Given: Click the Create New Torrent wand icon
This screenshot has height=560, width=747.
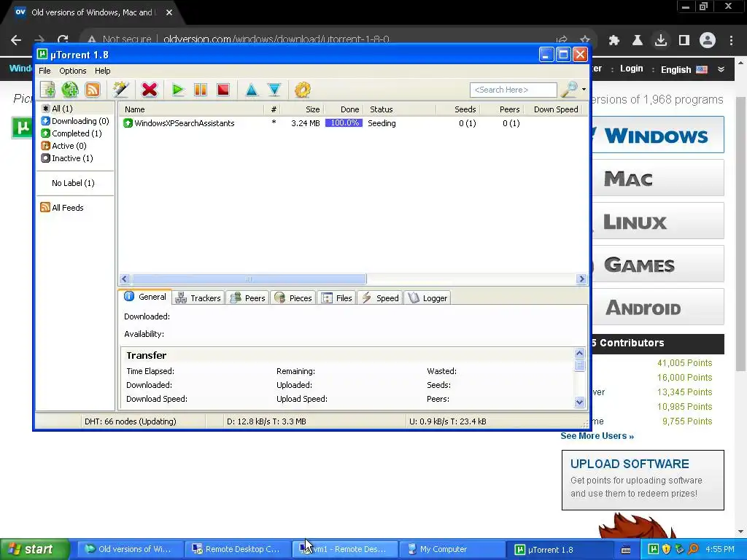Looking at the screenshot, I should (120, 90).
